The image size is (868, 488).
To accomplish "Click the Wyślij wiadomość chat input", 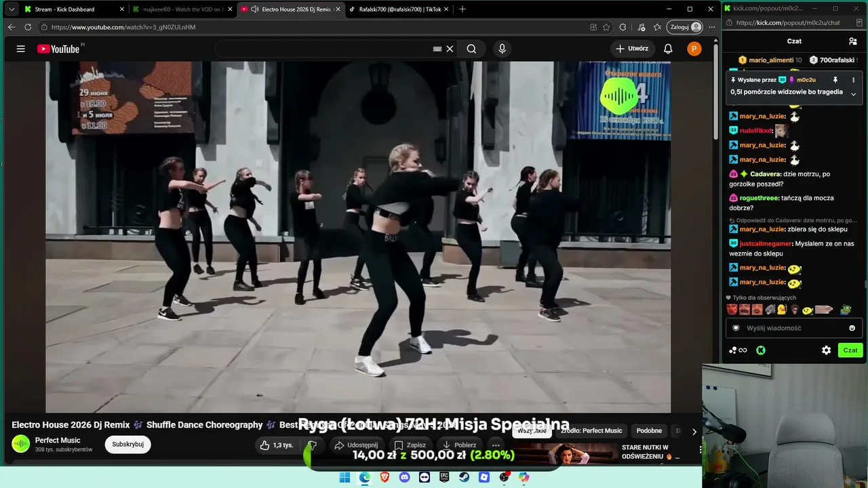I will tap(794, 328).
